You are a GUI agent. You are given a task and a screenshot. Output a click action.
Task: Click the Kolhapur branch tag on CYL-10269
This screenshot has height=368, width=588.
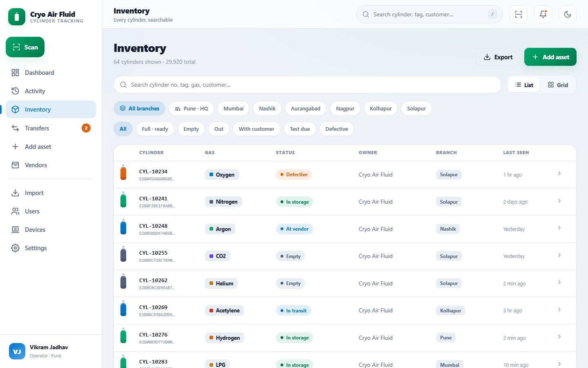pyautogui.click(x=450, y=310)
